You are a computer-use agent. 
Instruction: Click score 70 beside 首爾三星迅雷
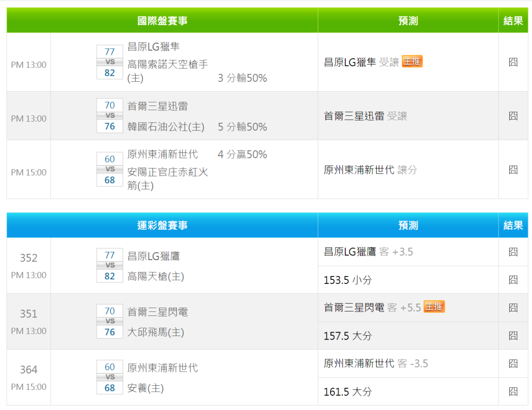click(x=109, y=105)
